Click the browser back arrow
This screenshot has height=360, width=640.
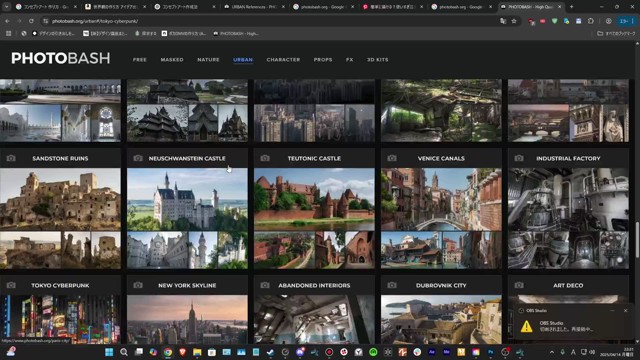click(7, 21)
